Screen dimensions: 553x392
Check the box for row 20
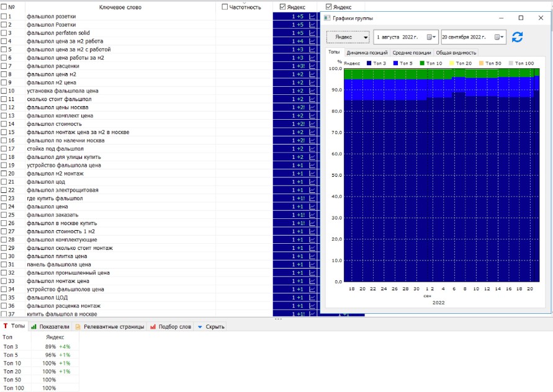click(x=4, y=174)
